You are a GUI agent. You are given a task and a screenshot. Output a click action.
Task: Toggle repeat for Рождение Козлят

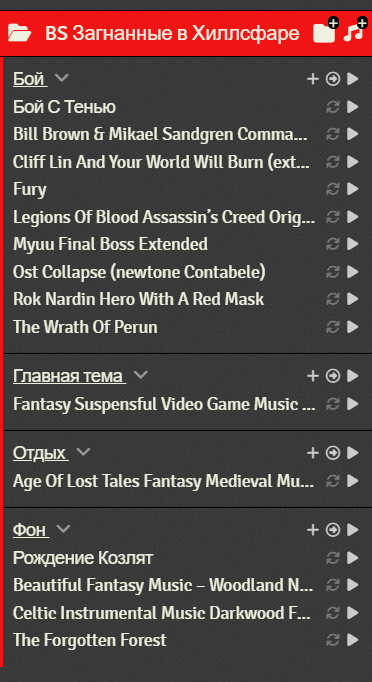coord(333,558)
